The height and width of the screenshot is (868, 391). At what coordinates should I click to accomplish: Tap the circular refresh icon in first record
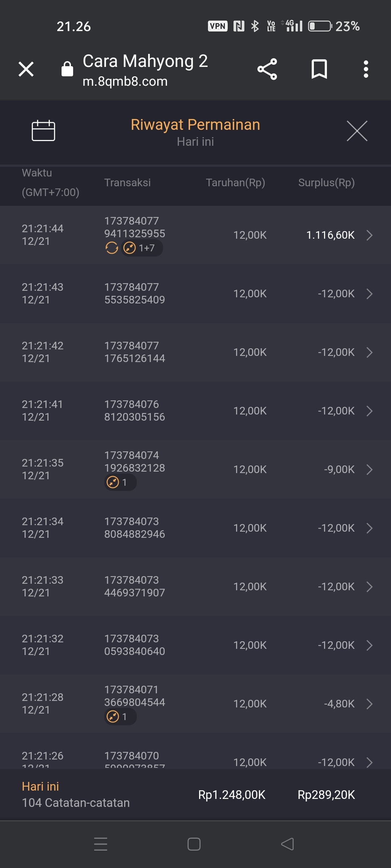[112, 248]
